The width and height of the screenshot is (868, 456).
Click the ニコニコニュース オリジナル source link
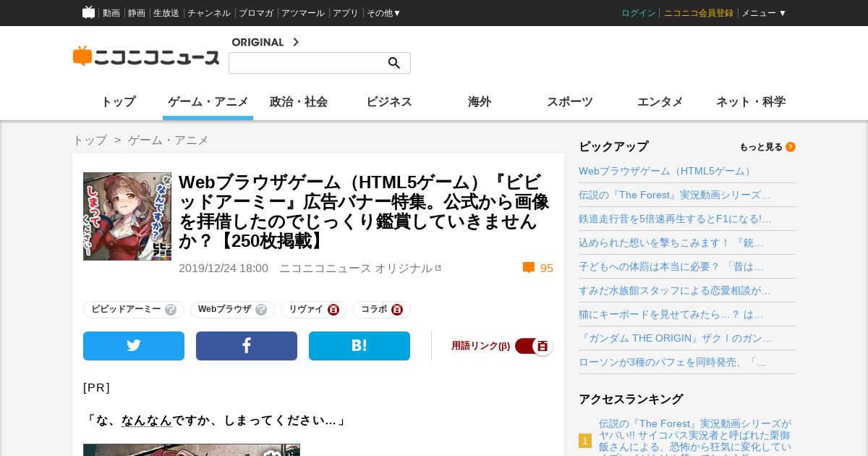(x=356, y=269)
